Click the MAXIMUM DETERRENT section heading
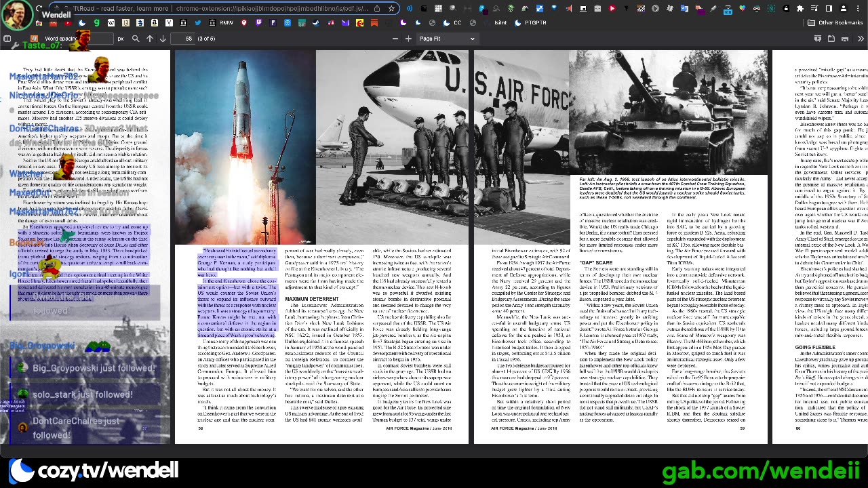Viewport: 868px width, 488px height. (312, 299)
